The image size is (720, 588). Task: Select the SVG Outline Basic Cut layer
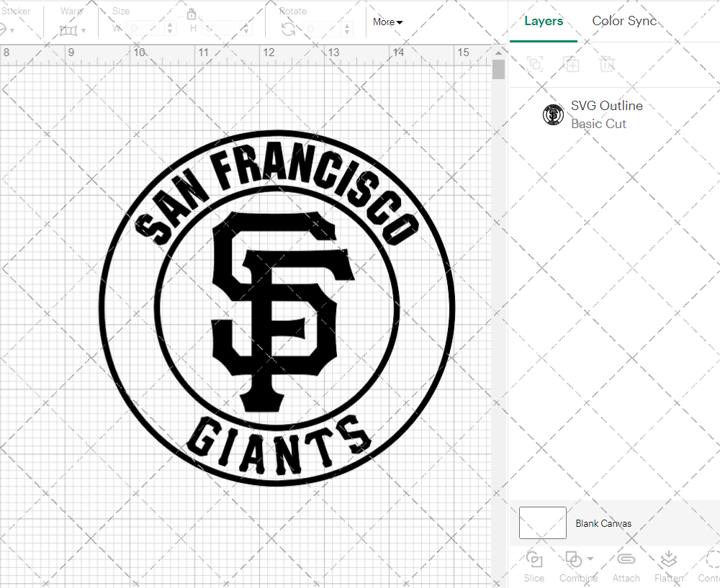click(x=607, y=114)
